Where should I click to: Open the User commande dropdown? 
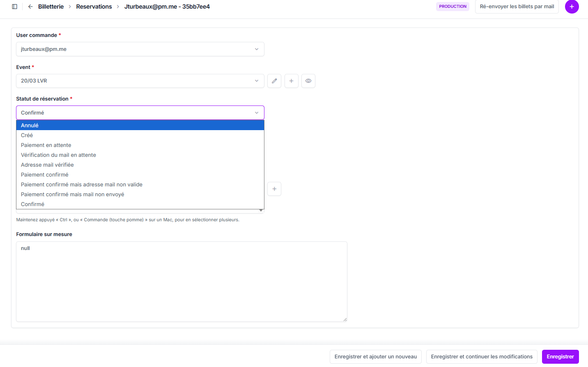(x=140, y=49)
